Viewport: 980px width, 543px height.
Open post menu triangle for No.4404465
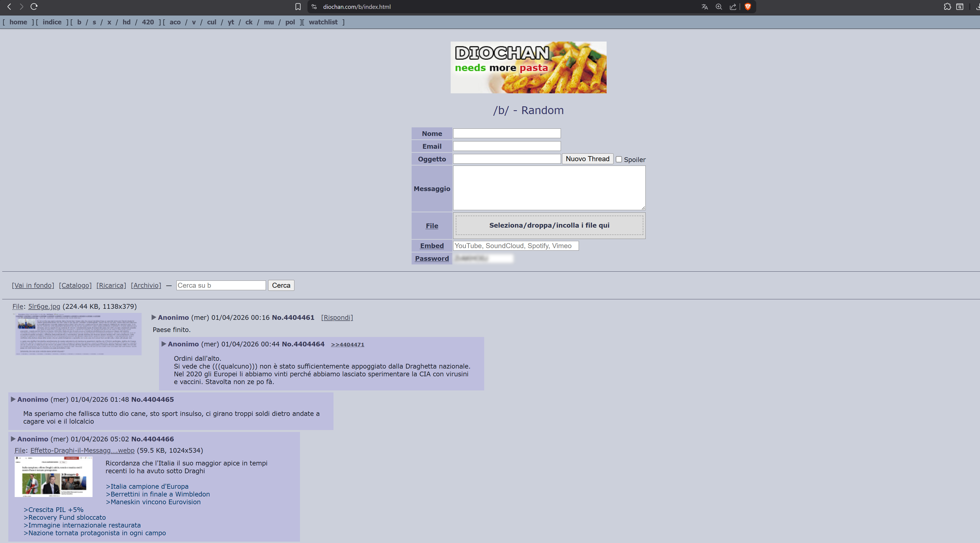click(x=13, y=399)
